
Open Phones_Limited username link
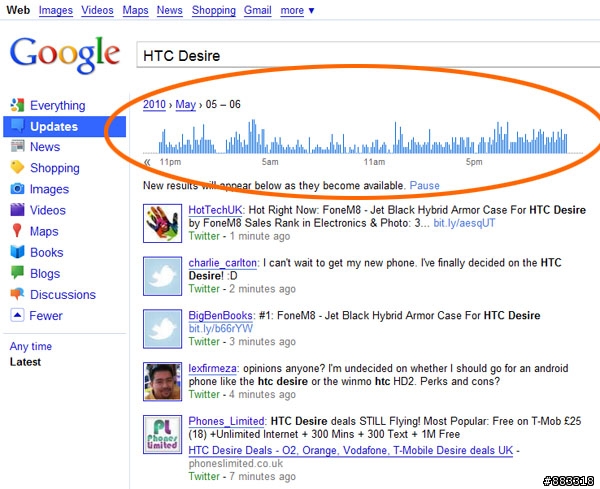[x=226, y=421]
